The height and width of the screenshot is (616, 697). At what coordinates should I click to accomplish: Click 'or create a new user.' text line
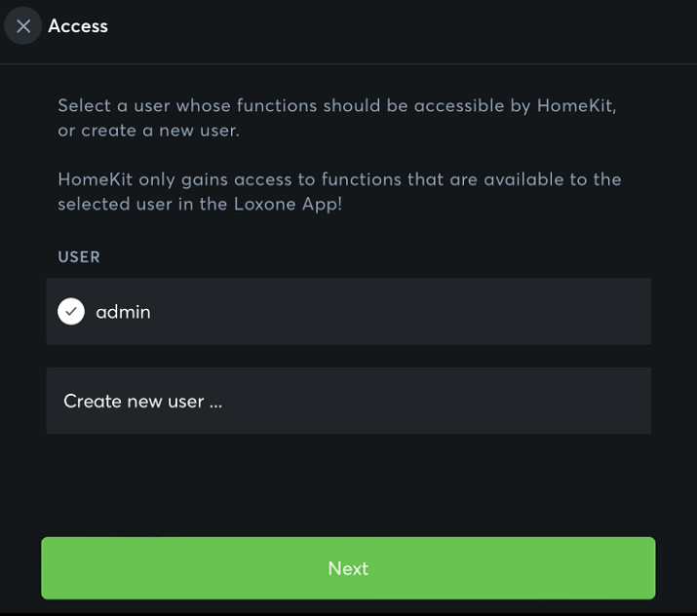[147, 131]
